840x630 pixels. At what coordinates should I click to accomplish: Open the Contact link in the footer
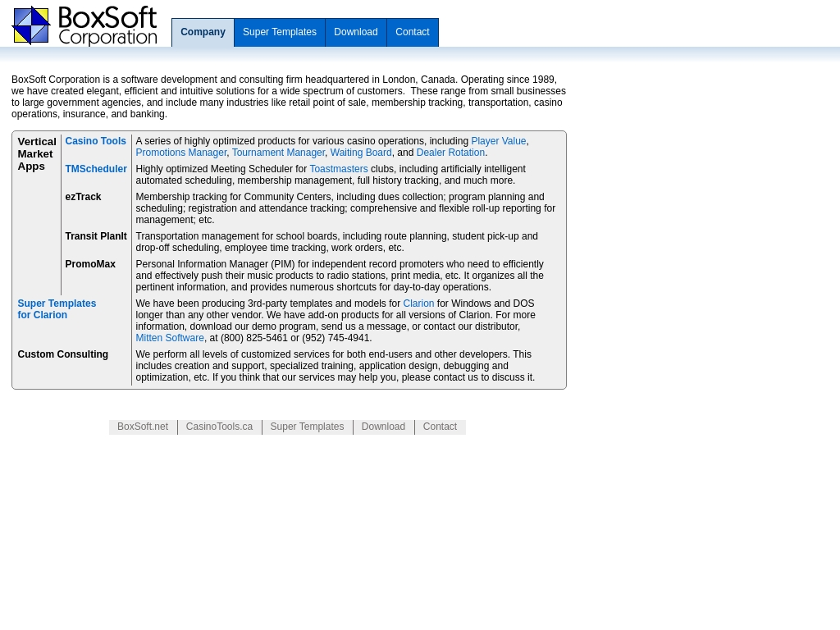pos(440,427)
